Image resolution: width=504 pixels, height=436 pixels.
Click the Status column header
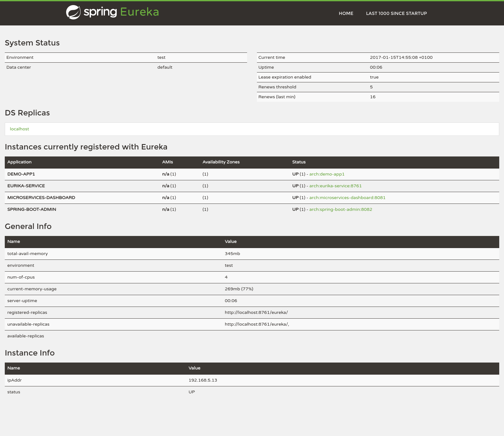click(x=299, y=162)
